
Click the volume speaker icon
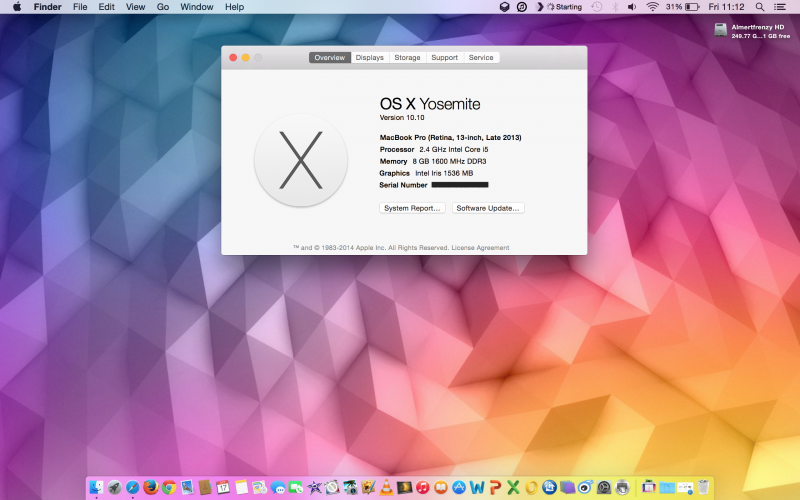pos(634,7)
